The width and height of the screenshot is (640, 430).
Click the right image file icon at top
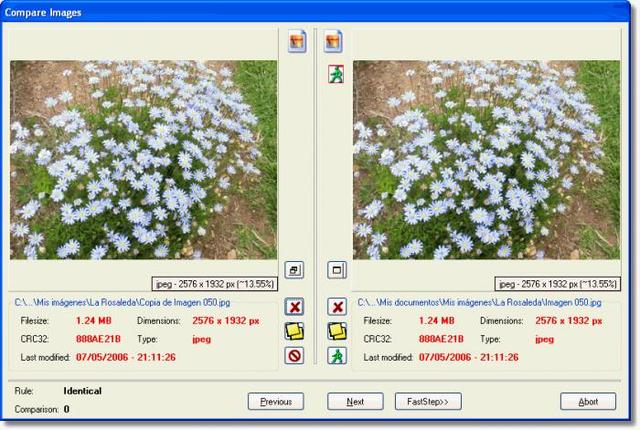point(333,41)
